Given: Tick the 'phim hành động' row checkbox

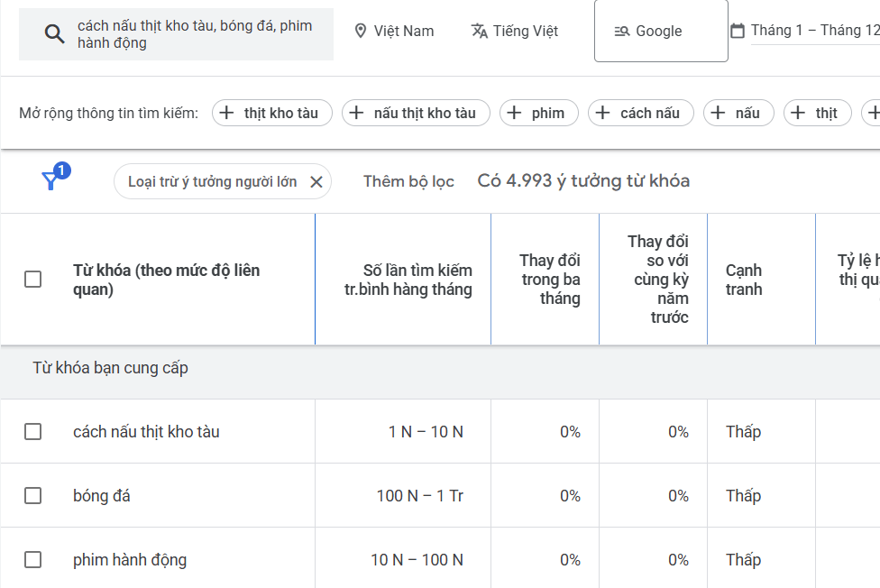Looking at the screenshot, I should (x=33, y=560).
